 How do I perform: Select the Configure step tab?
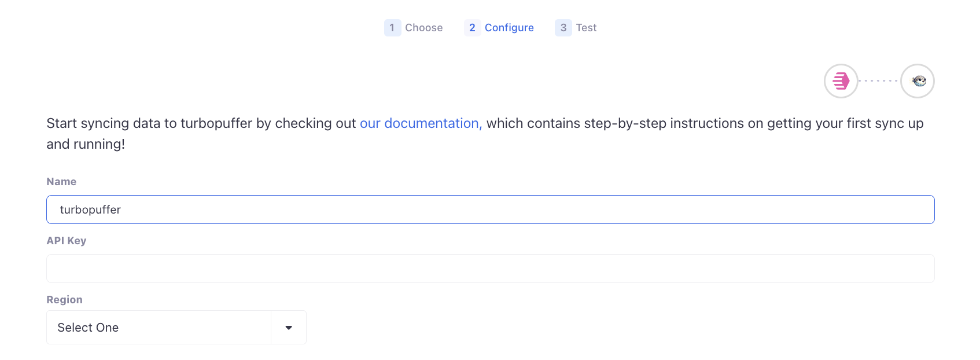tap(509, 28)
